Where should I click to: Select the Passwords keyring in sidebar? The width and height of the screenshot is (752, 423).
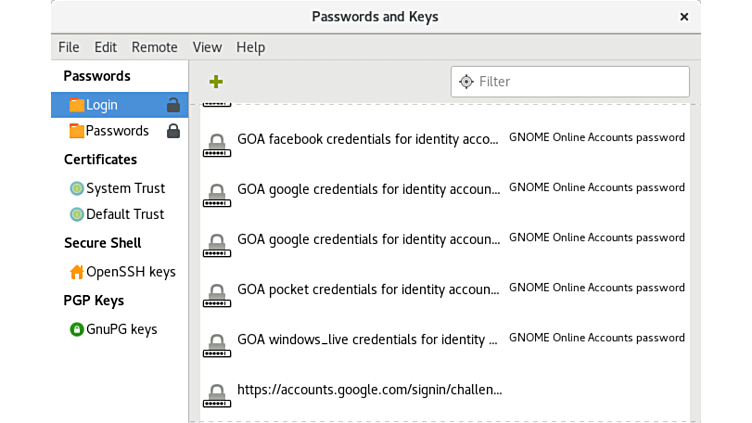[x=116, y=131]
